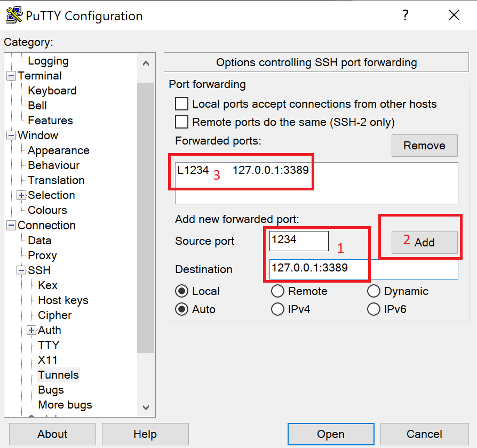
Task: Open the Logging category
Action: coord(48,61)
